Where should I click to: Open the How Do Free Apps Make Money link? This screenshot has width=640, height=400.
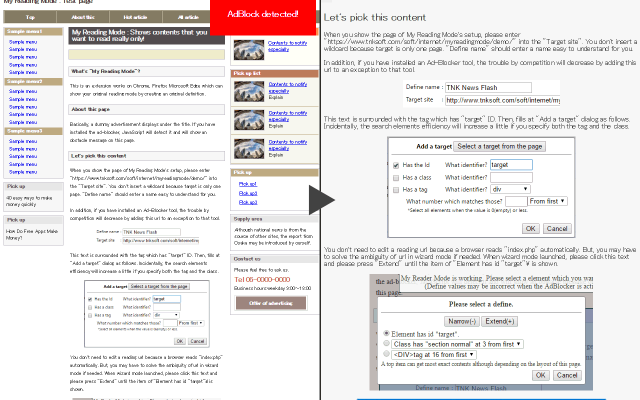pyautogui.click(x=31, y=234)
